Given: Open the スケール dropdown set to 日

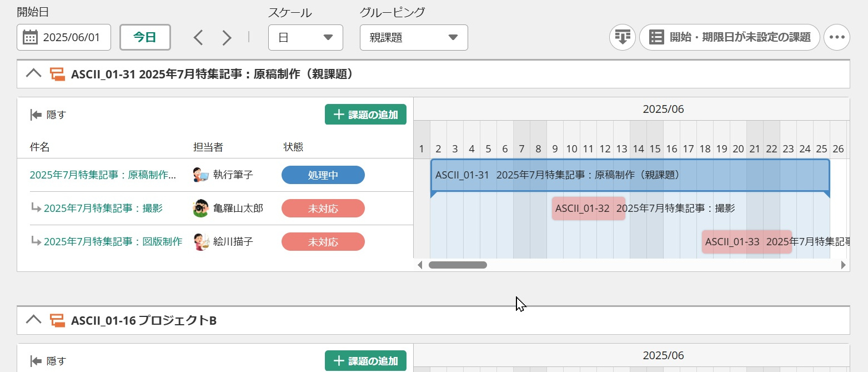Looking at the screenshot, I should click(305, 38).
